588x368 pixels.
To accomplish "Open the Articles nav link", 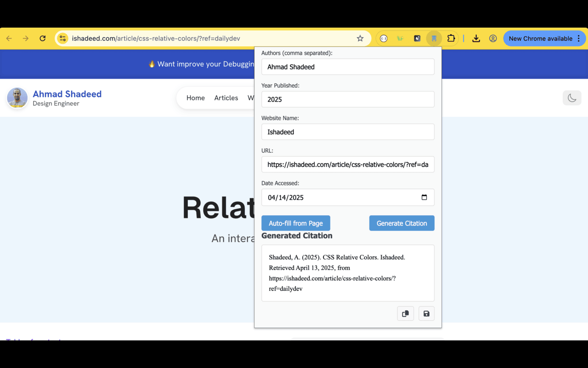I will [x=226, y=98].
